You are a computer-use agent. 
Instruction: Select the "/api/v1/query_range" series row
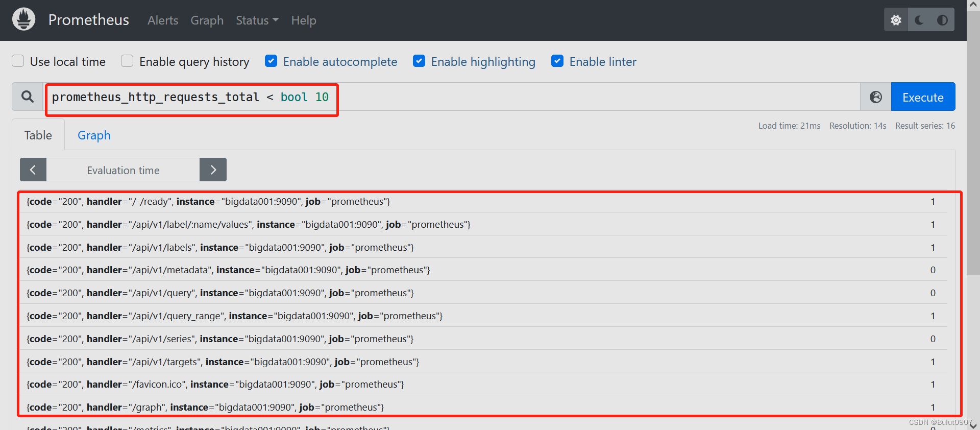click(483, 316)
